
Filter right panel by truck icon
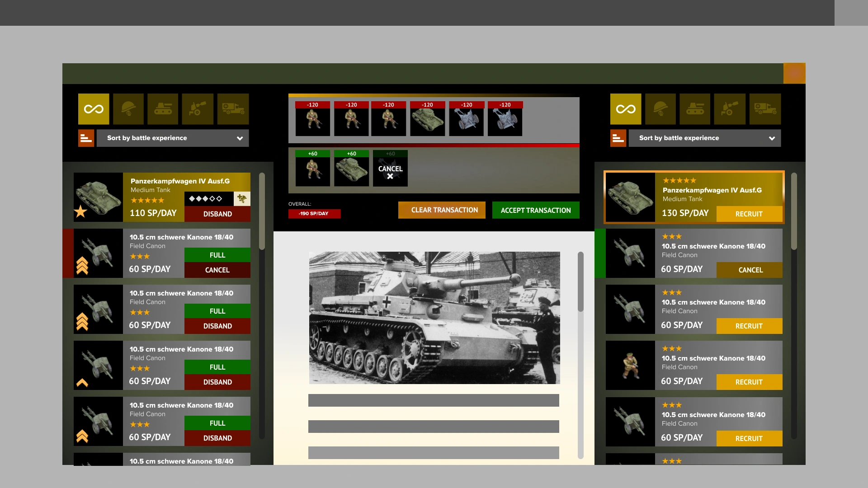pos(765,109)
